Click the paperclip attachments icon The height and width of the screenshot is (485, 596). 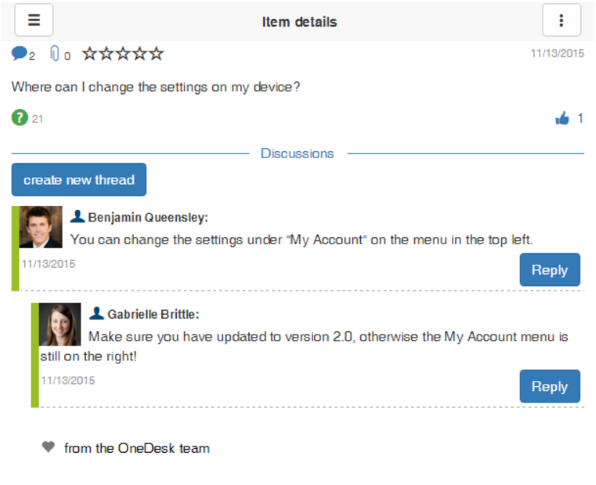[55, 53]
